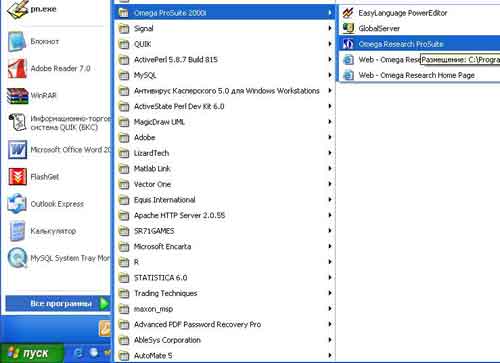This screenshot has width=500, height=363.
Task: Launch WinRAR from pinned list
Action: (x=17, y=96)
